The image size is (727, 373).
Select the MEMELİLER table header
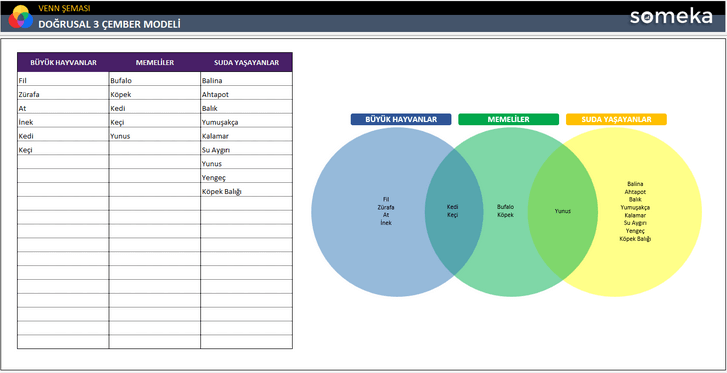click(x=155, y=62)
